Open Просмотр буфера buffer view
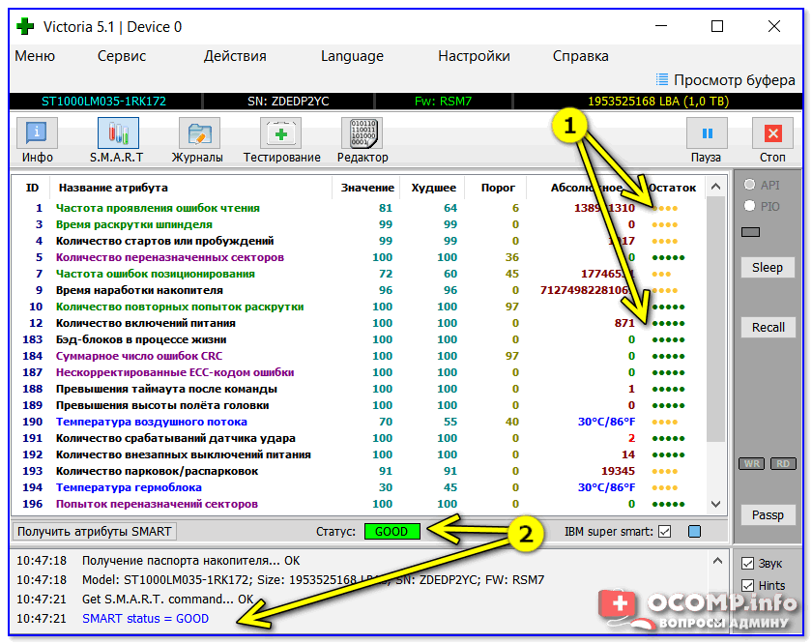The height and width of the screenshot is (644, 812). [x=725, y=80]
